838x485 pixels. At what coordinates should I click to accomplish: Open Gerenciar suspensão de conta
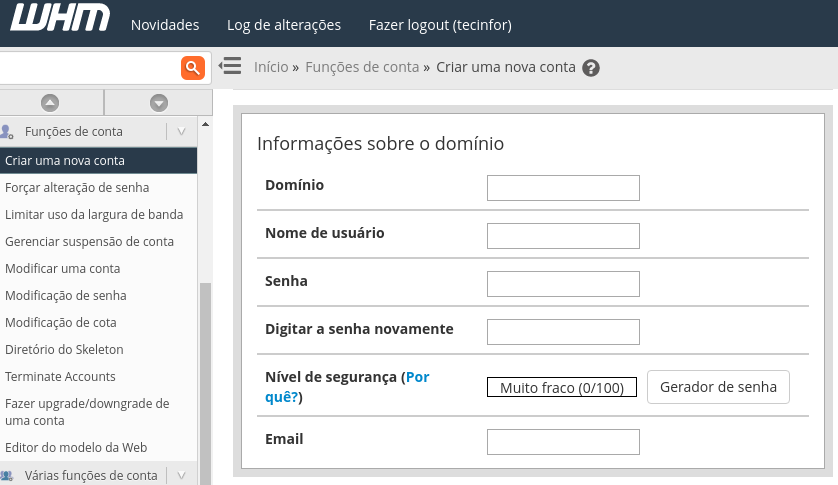pyautogui.click(x=89, y=242)
